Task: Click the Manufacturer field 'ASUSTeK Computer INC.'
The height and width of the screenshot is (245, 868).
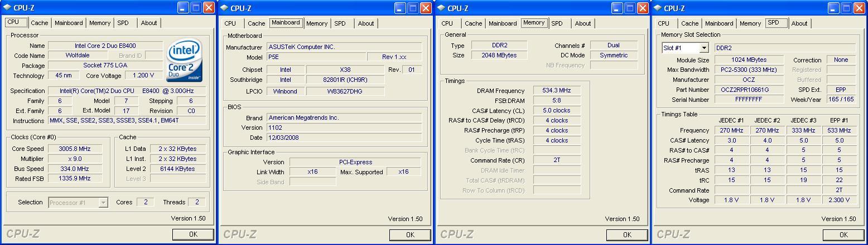Action: click(x=344, y=47)
